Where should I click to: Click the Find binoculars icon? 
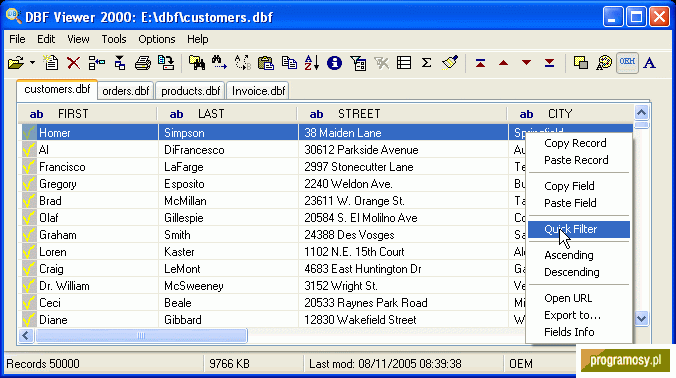click(197, 63)
